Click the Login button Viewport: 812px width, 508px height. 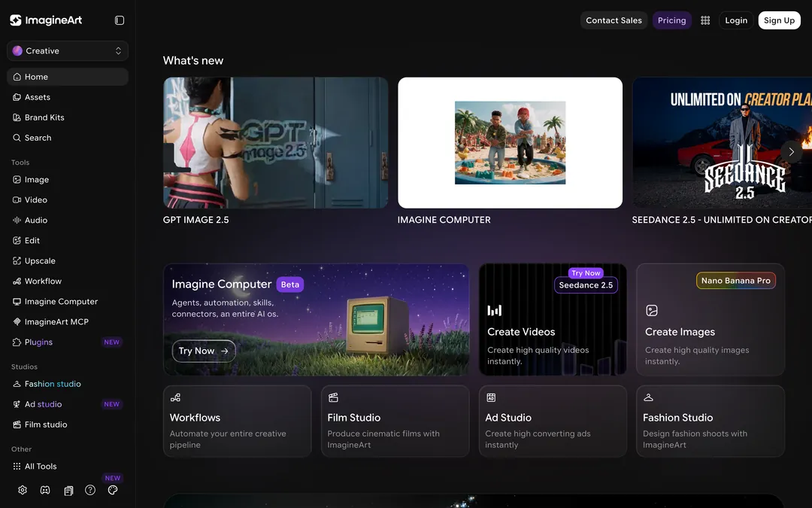(x=736, y=20)
